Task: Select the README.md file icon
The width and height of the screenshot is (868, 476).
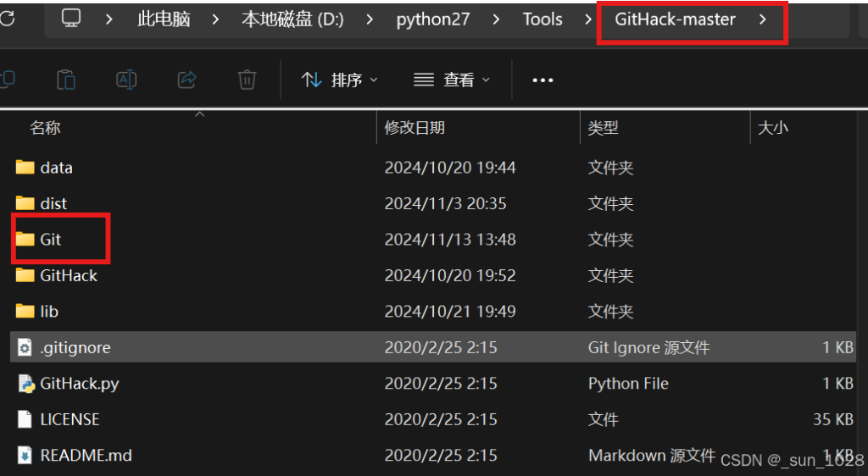Action: (x=25, y=456)
